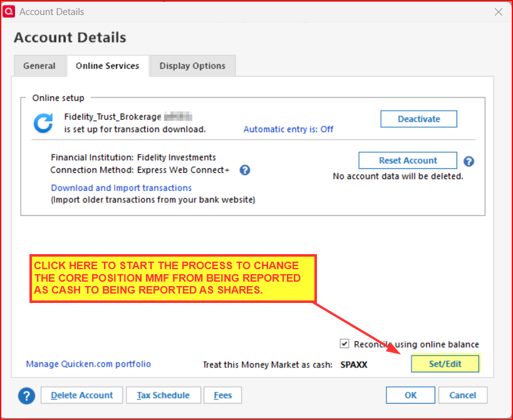
Task: Click 'Import older transactions' note text
Action: [153, 200]
